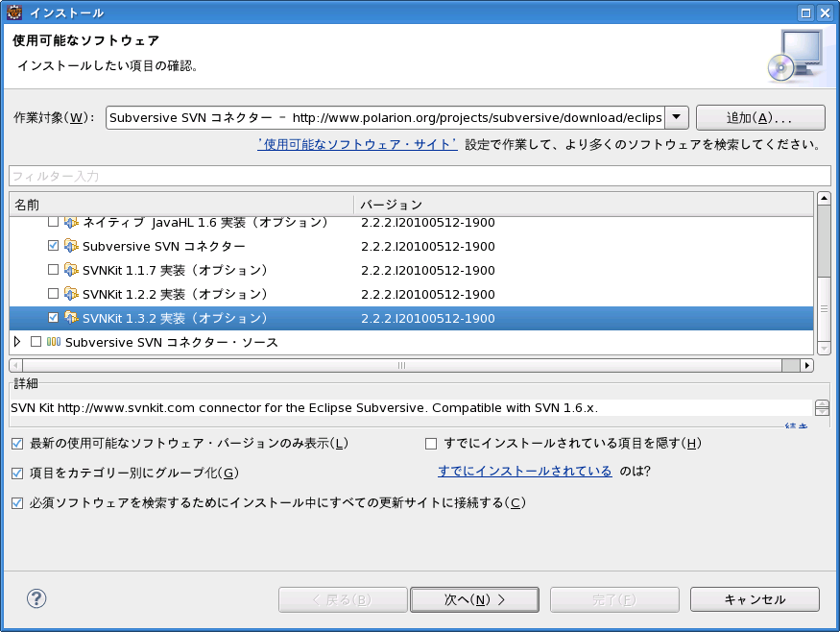Close the インストール dialog window
840x632 pixels.
coord(825,12)
